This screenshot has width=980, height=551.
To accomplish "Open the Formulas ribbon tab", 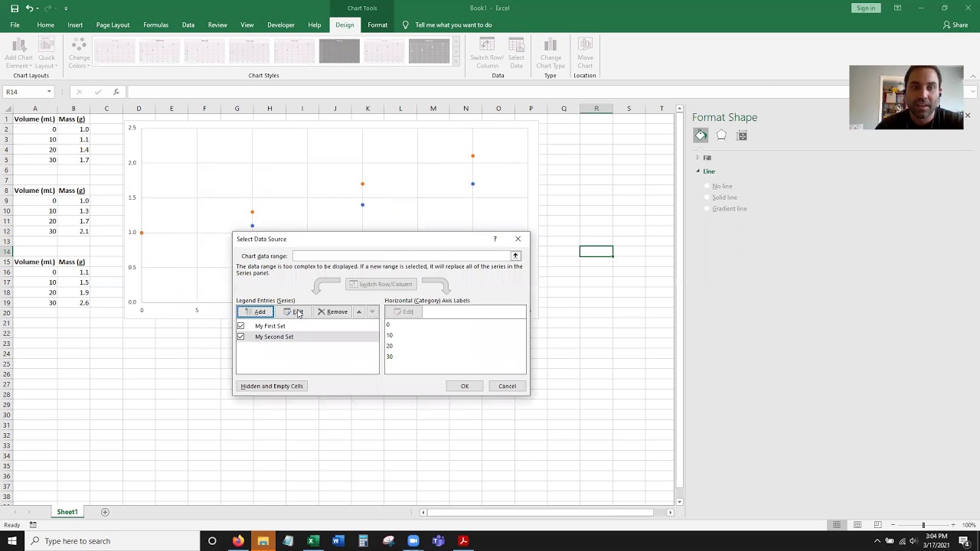I will [x=155, y=25].
